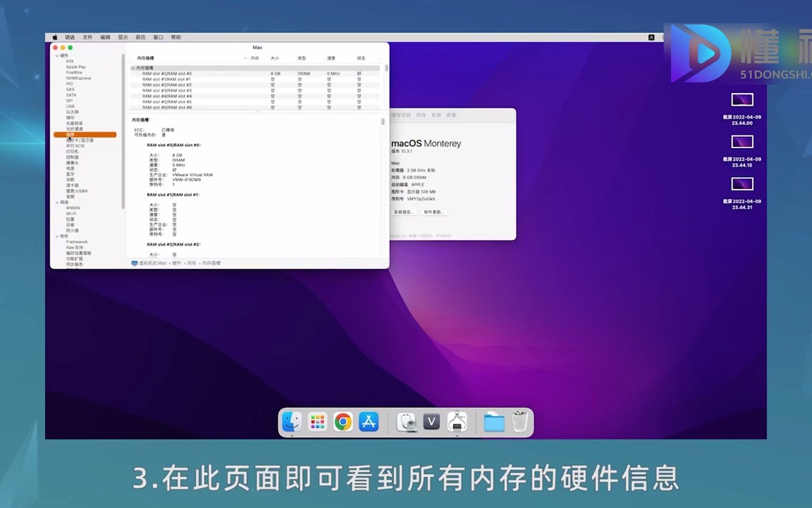This screenshot has height=508, width=812.
Task: Select row RAM slot #1/RAM slot #1
Action: (255, 79)
